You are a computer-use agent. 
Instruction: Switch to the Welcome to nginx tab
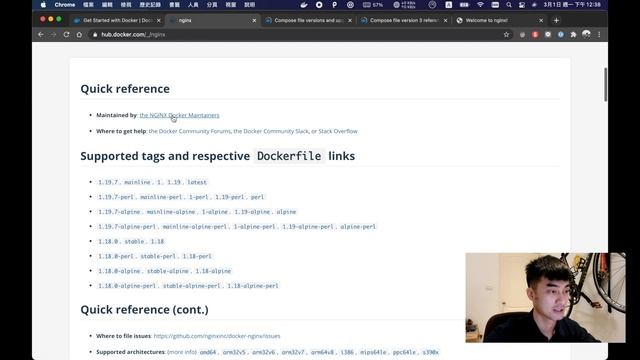point(500,20)
